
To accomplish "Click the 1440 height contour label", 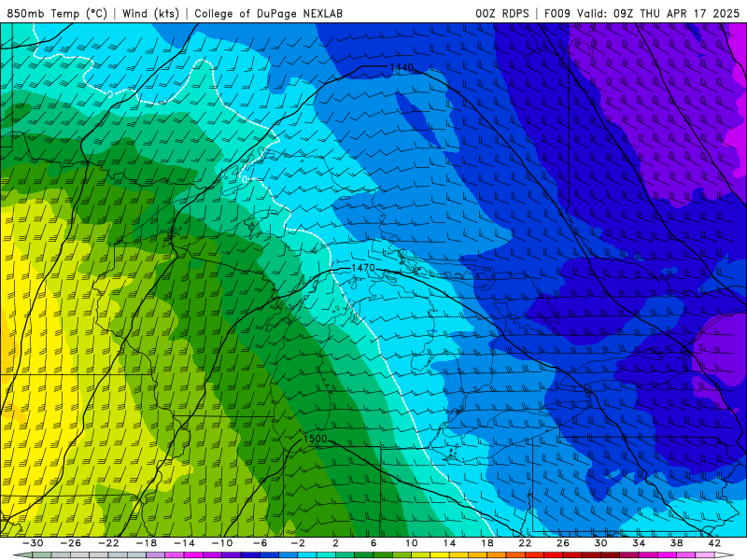I will (402, 67).
